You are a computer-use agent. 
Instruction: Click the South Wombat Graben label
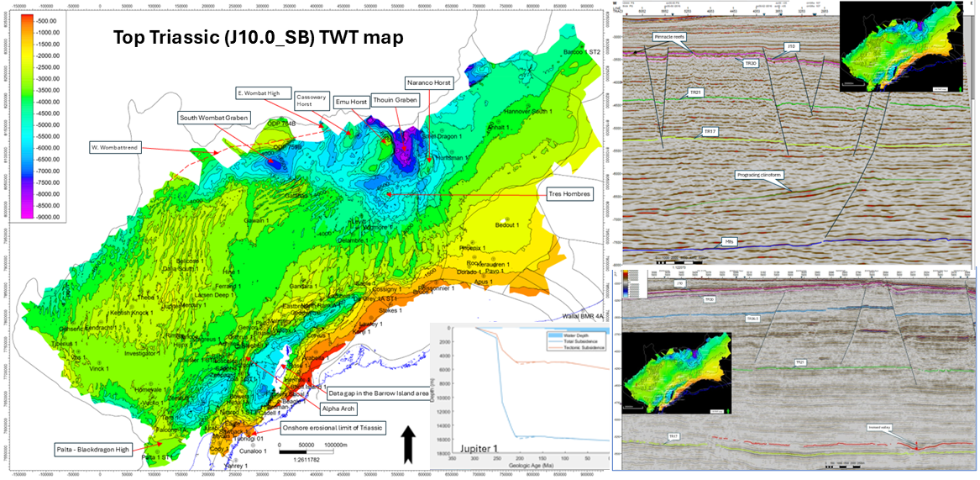coord(213,119)
